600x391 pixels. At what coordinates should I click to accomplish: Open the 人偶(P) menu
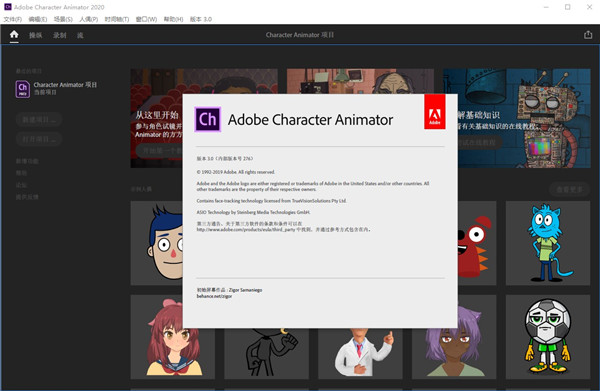tap(88, 19)
